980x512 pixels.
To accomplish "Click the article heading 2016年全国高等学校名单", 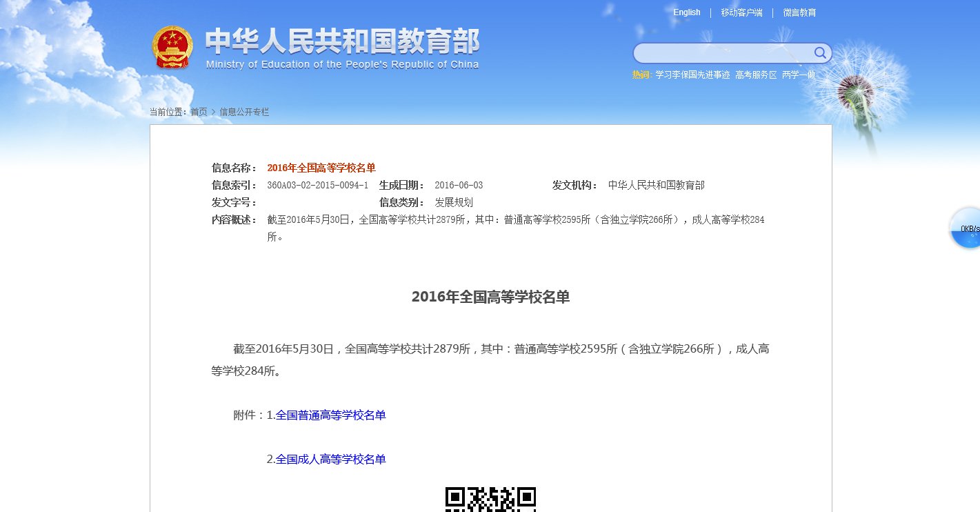I will coord(490,297).
